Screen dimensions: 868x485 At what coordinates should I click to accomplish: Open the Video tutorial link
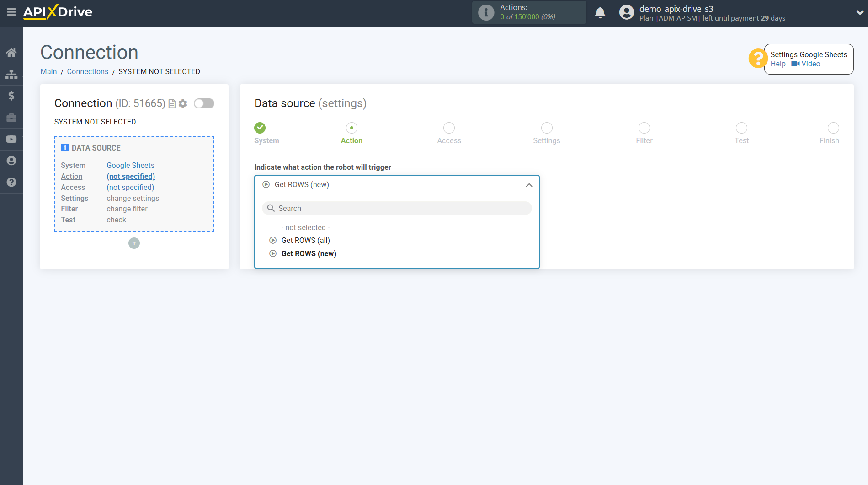pyautogui.click(x=806, y=64)
